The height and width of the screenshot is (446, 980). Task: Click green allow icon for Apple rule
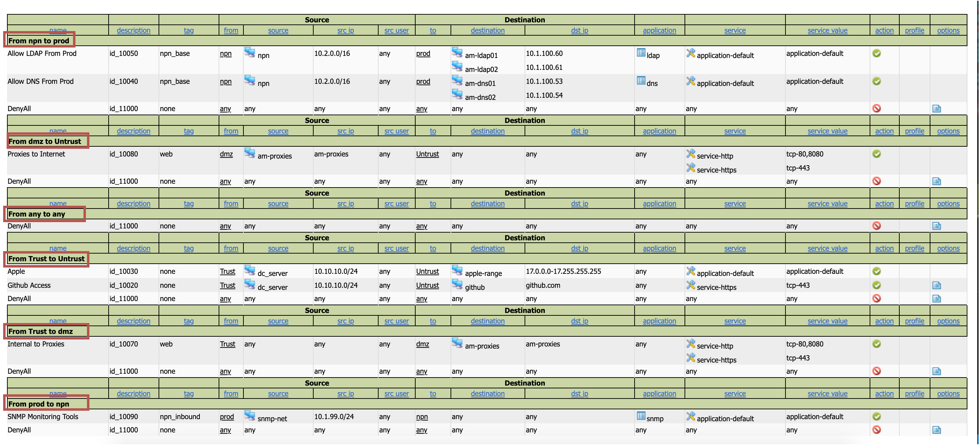(877, 271)
